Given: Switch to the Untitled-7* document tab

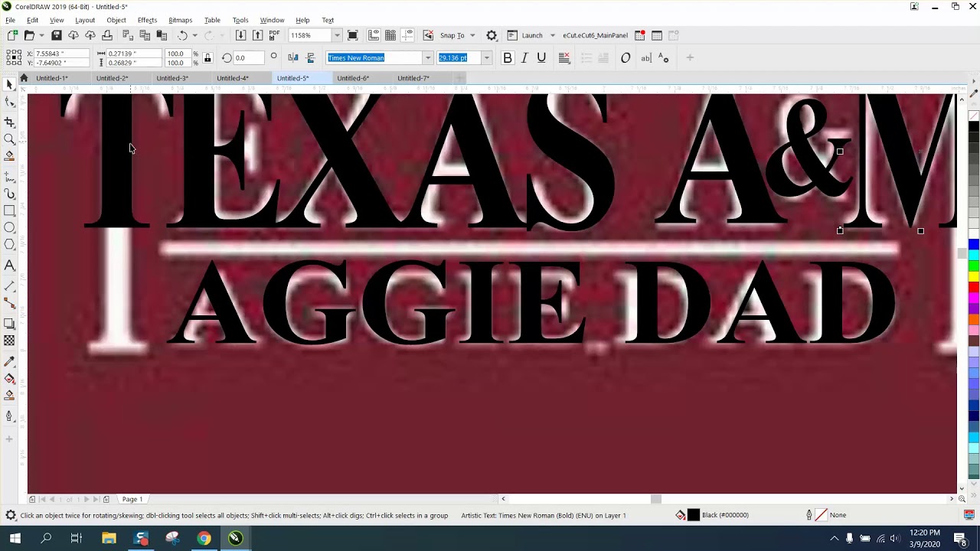Looking at the screenshot, I should tap(413, 78).
